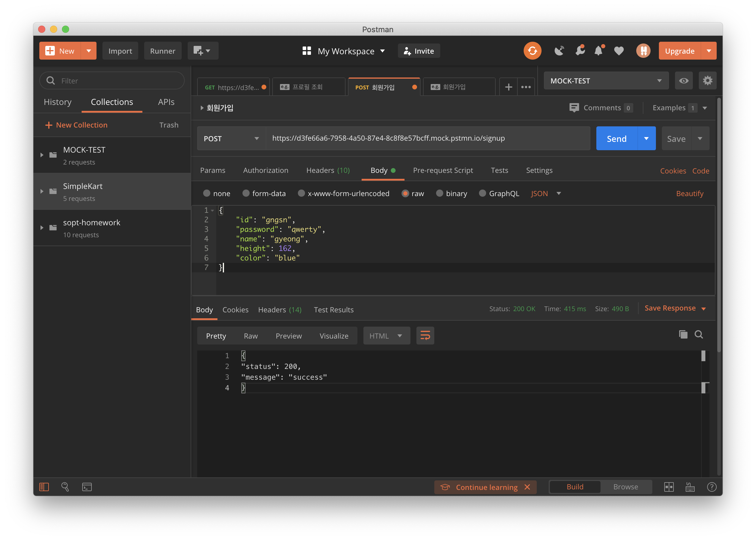
Task: Open the satellite capture requests icon
Action: (559, 51)
